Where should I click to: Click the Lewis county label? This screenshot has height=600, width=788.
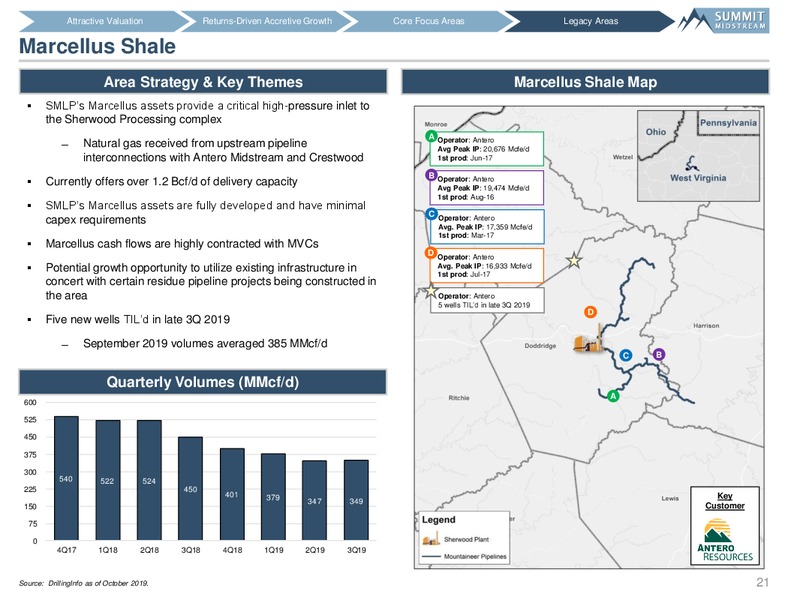pos(670,498)
